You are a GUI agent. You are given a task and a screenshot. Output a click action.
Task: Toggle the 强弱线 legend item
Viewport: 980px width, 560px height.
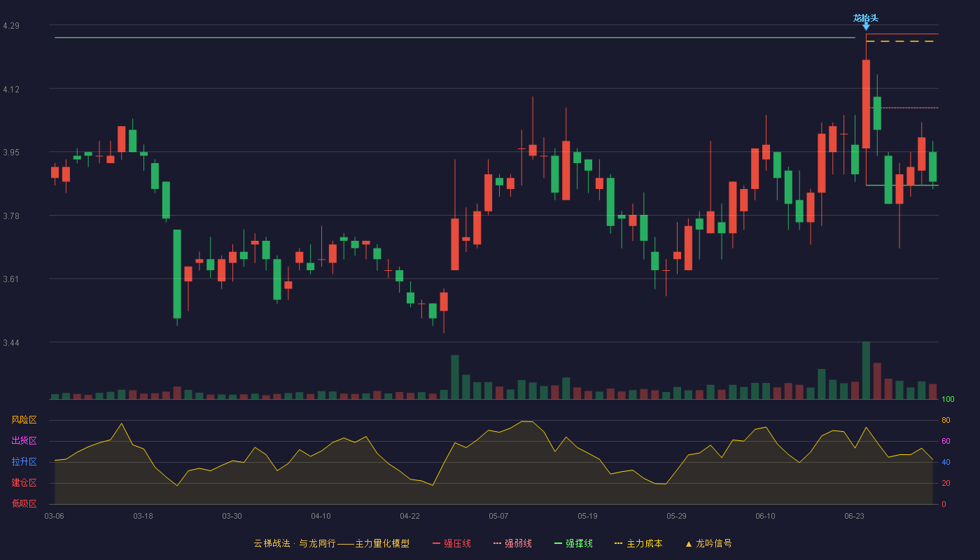[x=512, y=543]
